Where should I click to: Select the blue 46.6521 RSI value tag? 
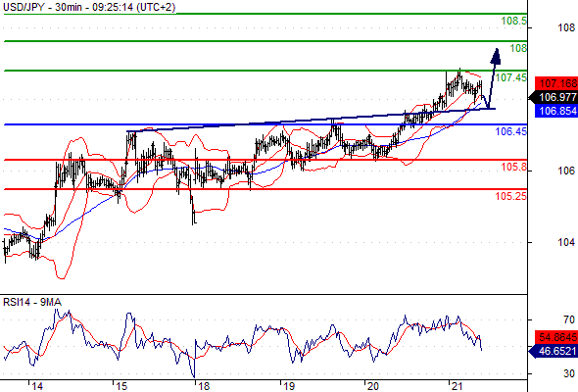click(554, 351)
